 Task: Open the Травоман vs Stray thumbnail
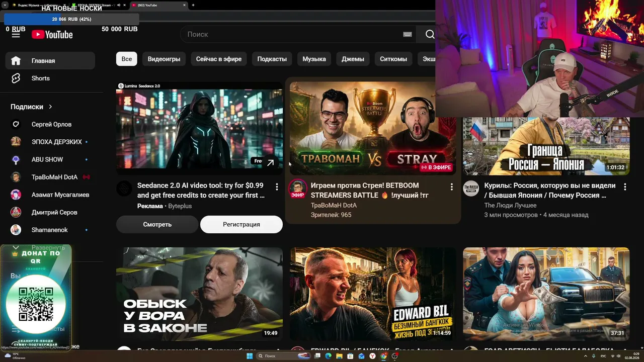pos(373,129)
